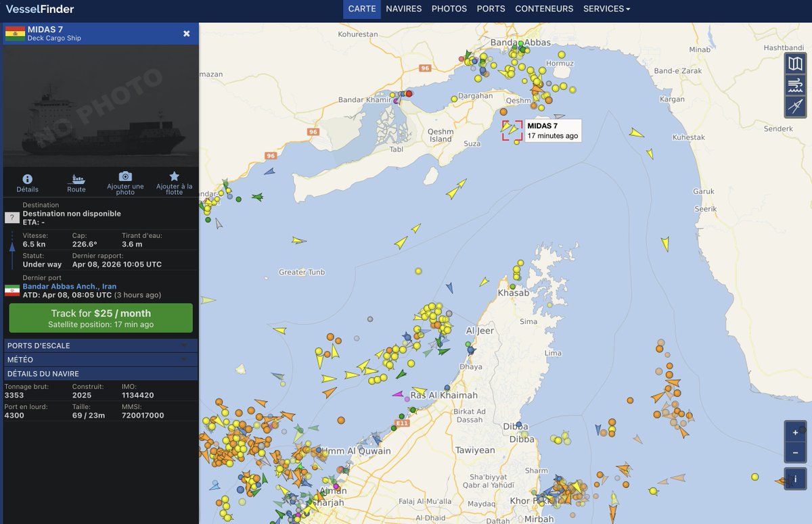Image resolution: width=812 pixels, height=524 pixels.
Task: Add MIDAS 7 with the Ajouter à la flotte star
Action: [174, 176]
